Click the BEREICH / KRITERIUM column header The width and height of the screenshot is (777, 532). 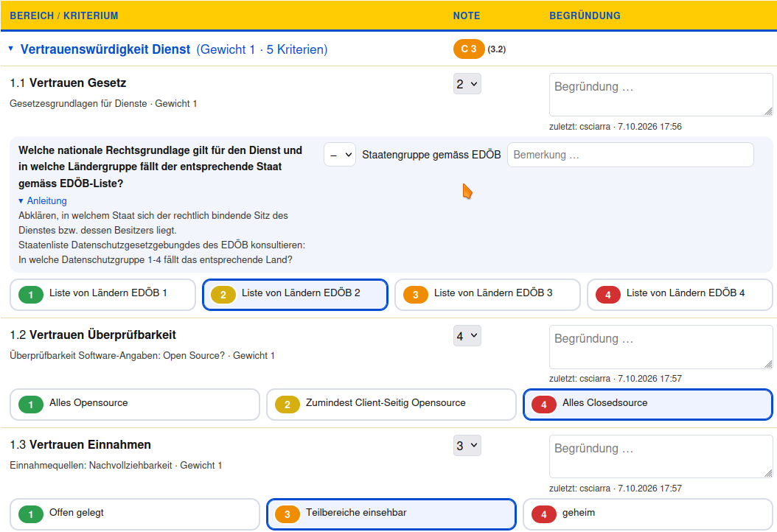[64, 15]
